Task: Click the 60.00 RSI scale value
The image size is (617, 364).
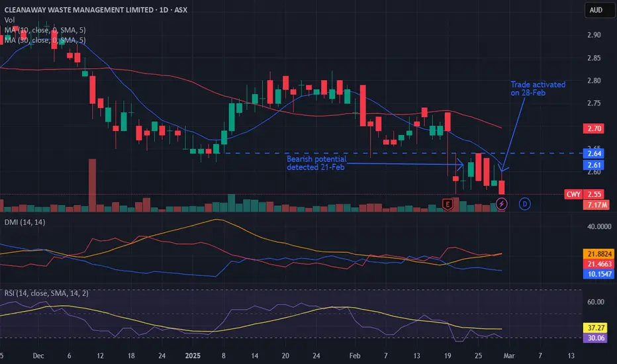Action: [595, 302]
